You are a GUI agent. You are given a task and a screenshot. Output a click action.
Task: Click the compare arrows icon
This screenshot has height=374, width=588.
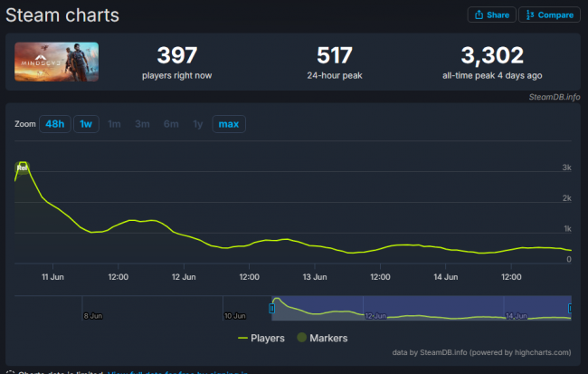529,14
